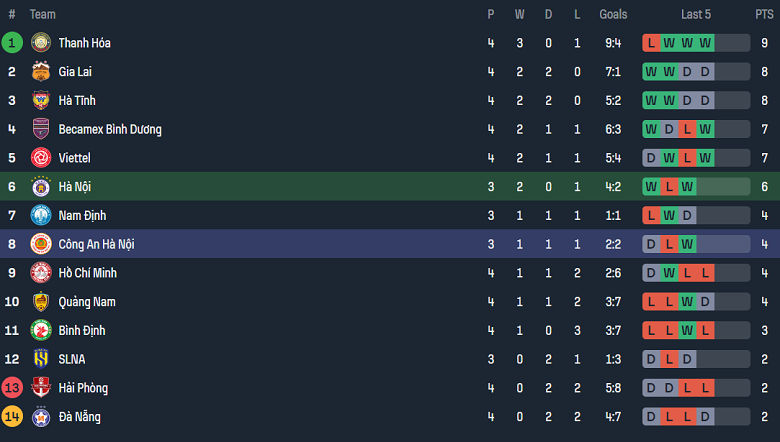Viewport: 780px width, 442px height.
Task: Click the Hà Nội club crest icon
Action: click(x=41, y=187)
